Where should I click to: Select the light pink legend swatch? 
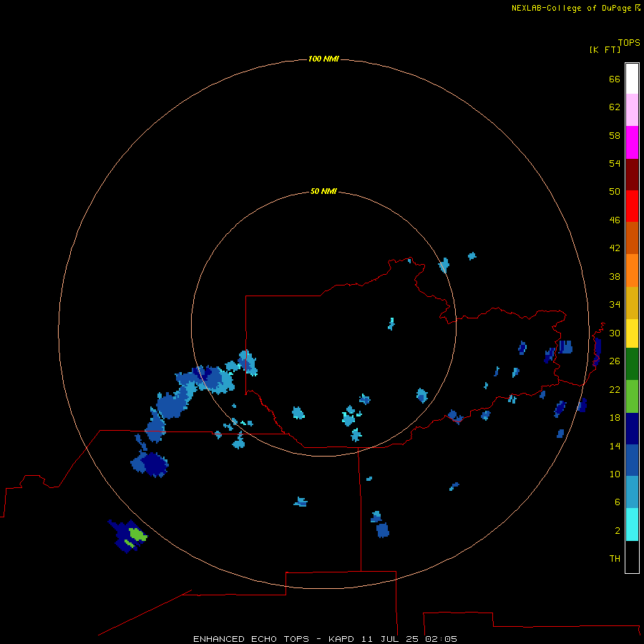point(632,109)
